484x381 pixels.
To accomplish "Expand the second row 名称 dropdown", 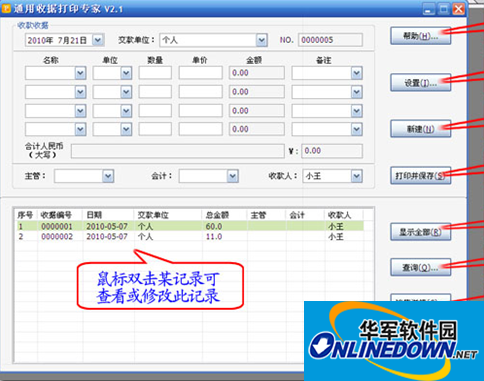I will click(x=80, y=92).
